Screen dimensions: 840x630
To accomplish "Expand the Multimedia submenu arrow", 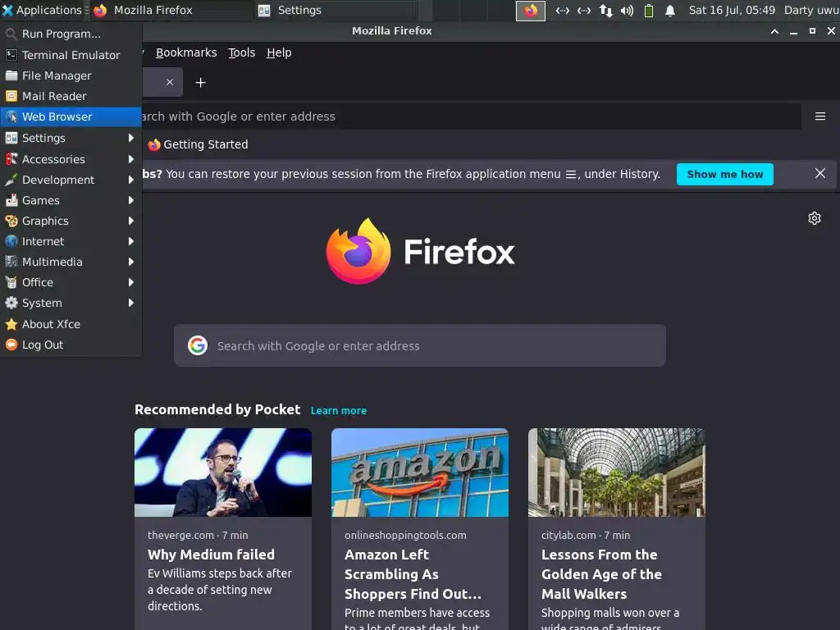I will click(130, 262).
